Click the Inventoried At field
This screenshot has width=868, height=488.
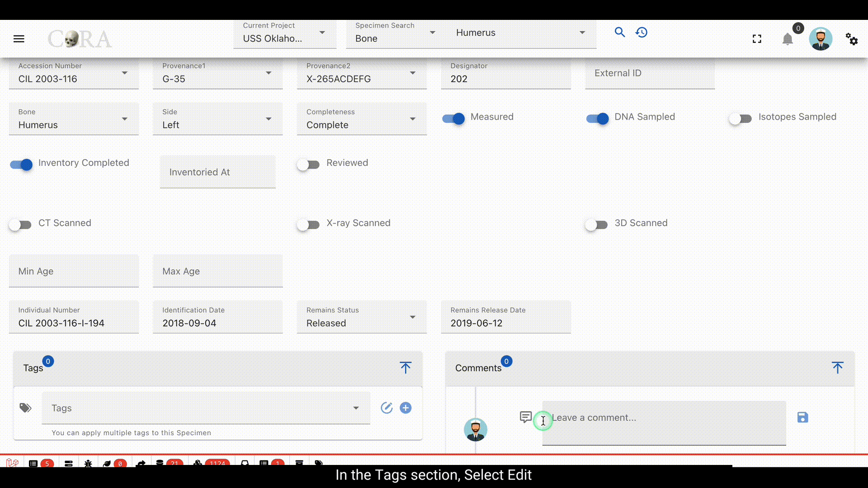pyautogui.click(x=217, y=172)
